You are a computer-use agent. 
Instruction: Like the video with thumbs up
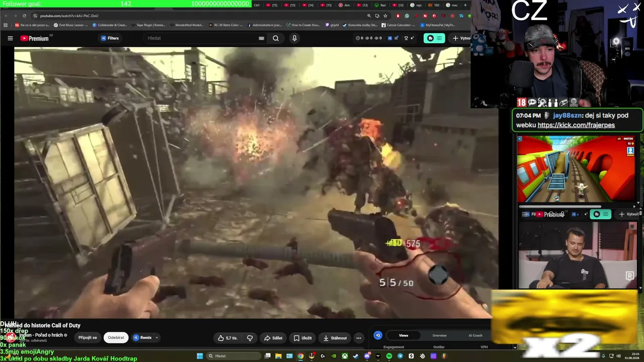(227, 338)
